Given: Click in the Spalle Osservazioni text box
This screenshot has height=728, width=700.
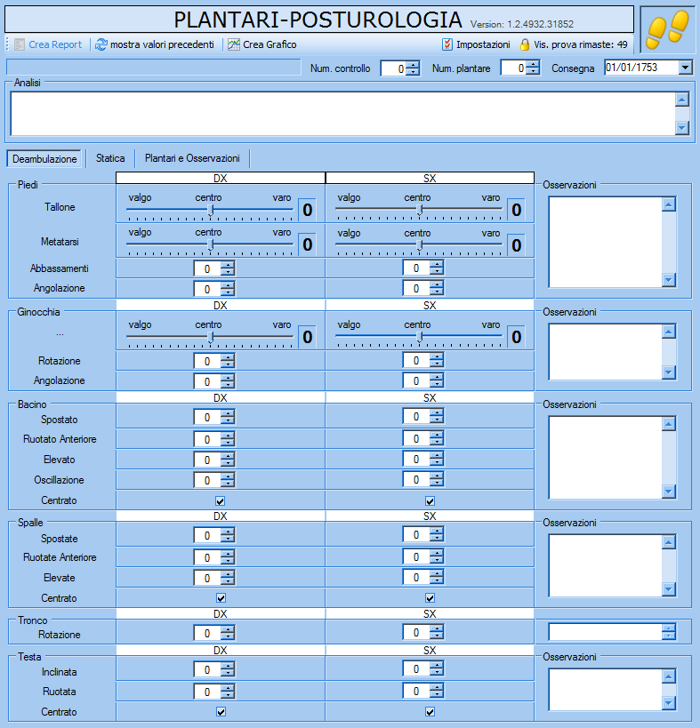Looking at the screenshot, I should [x=605, y=565].
